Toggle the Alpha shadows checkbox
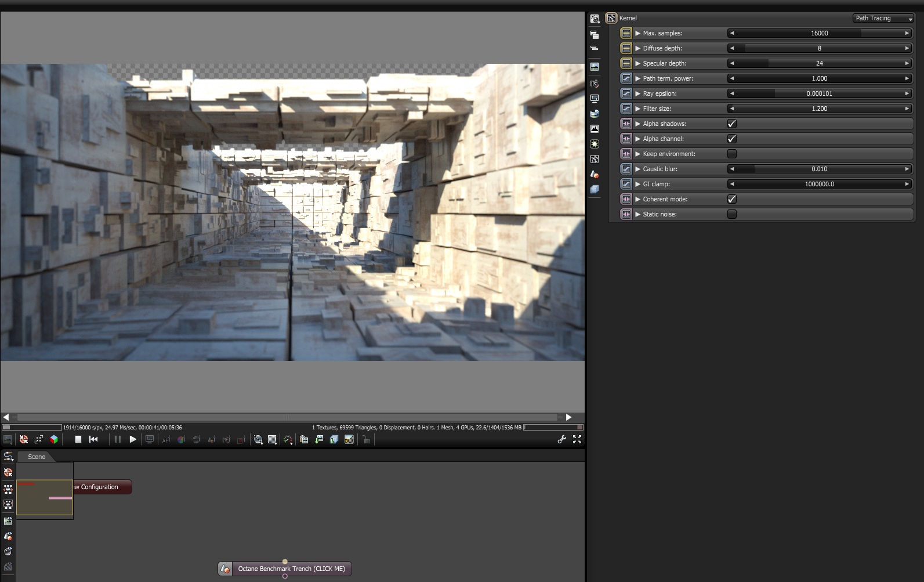Image resolution: width=924 pixels, height=582 pixels. pos(732,124)
